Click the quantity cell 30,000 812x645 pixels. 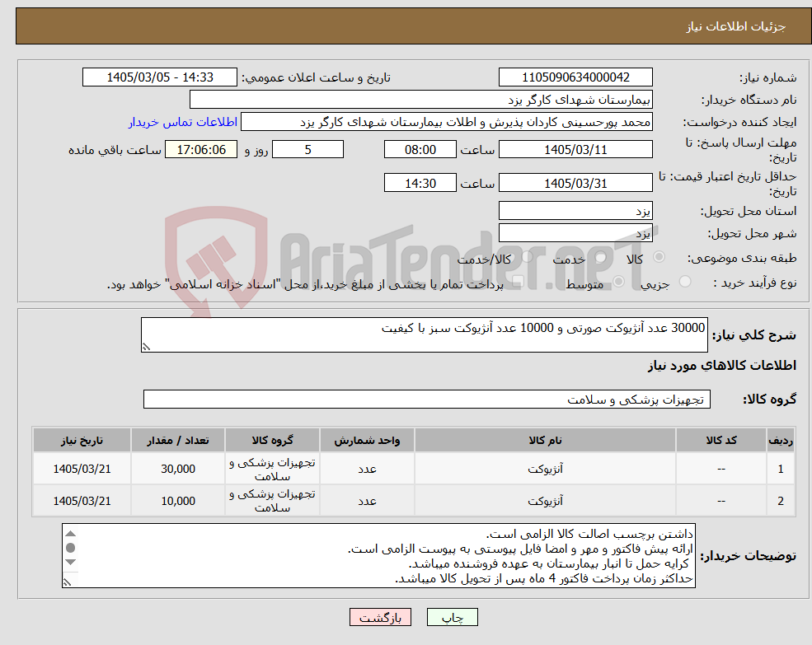177,469
